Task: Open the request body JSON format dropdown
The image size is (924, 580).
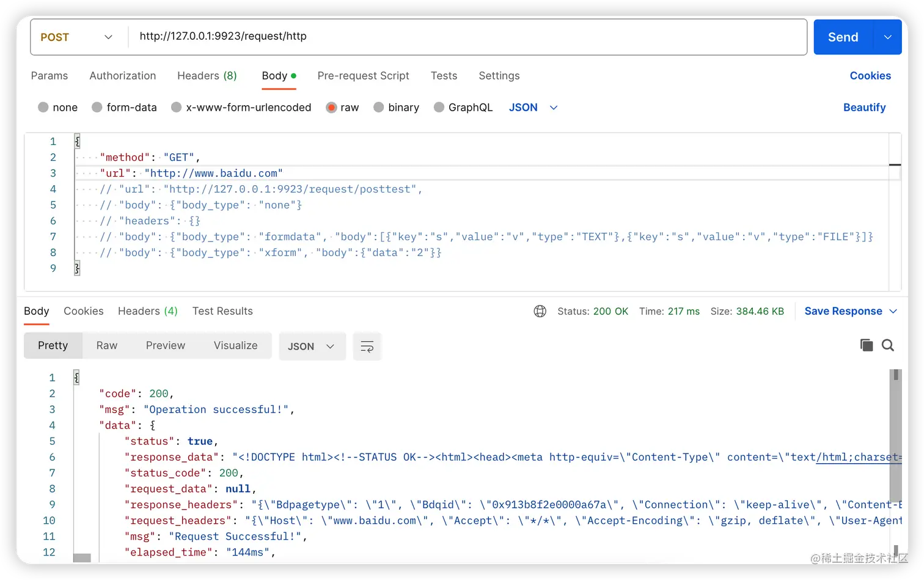Action: [533, 108]
